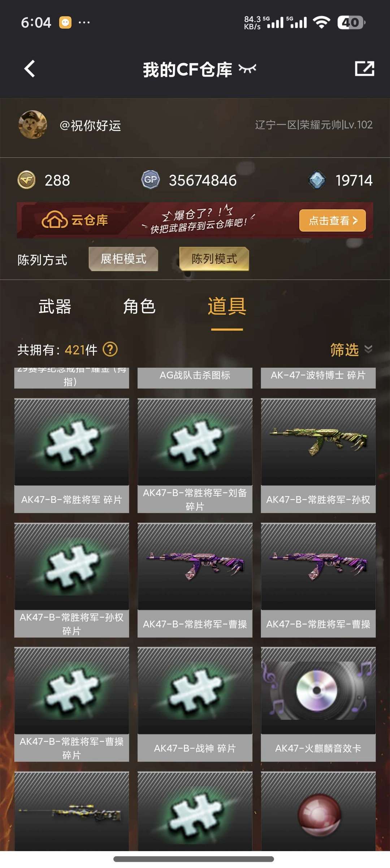Tap the AK47-B-战神 碎片 puzzle item
The image size is (390, 868).
pyautogui.click(x=195, y=704)
